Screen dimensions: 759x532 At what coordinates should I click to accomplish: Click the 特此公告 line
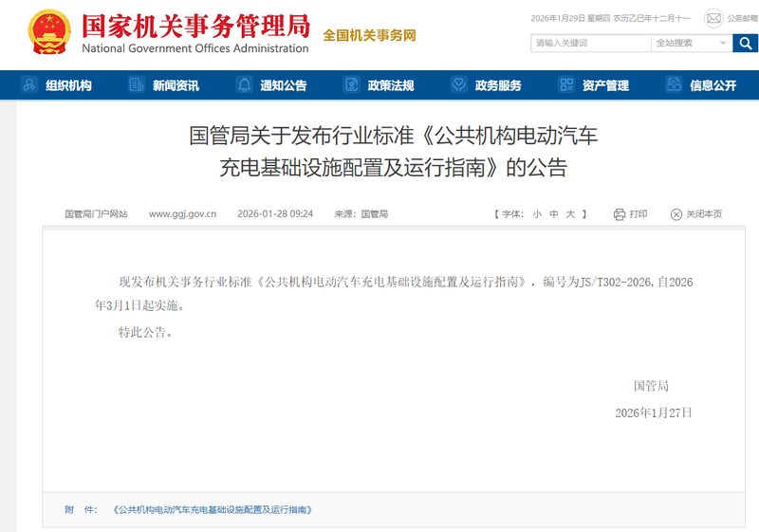coord(146,332)
